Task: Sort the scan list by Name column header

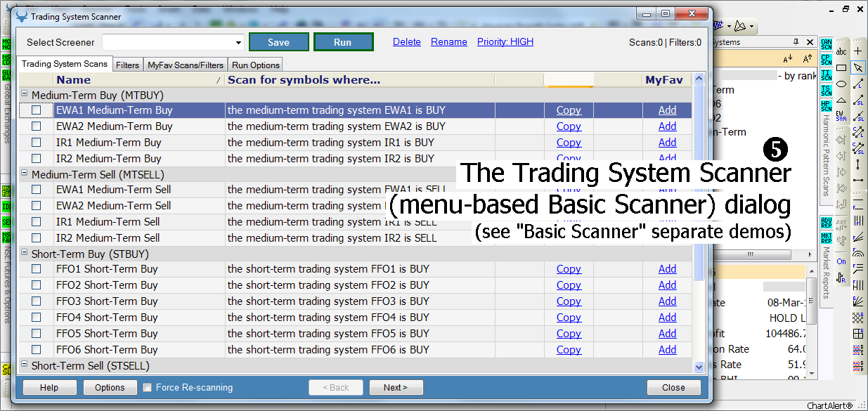Action: (x=138, y=80)
